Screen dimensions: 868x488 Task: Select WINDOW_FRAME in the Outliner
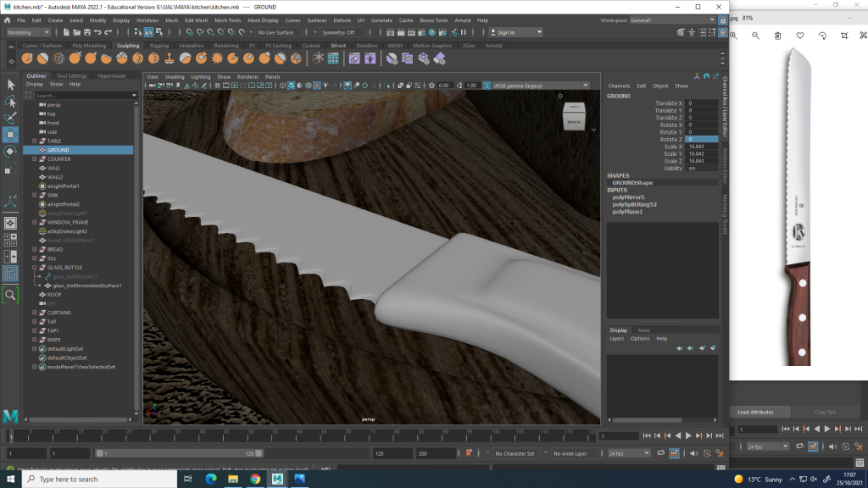[x=68, y=223]
